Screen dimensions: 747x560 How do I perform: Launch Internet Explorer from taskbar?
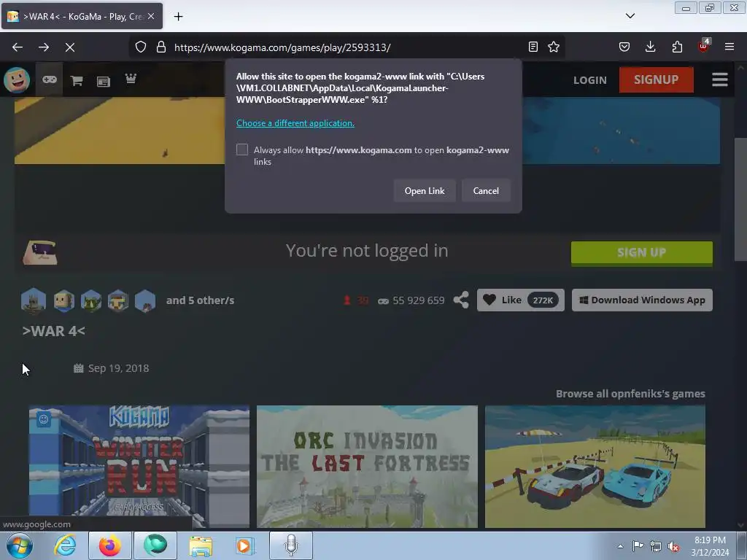[x=65, y=545]
